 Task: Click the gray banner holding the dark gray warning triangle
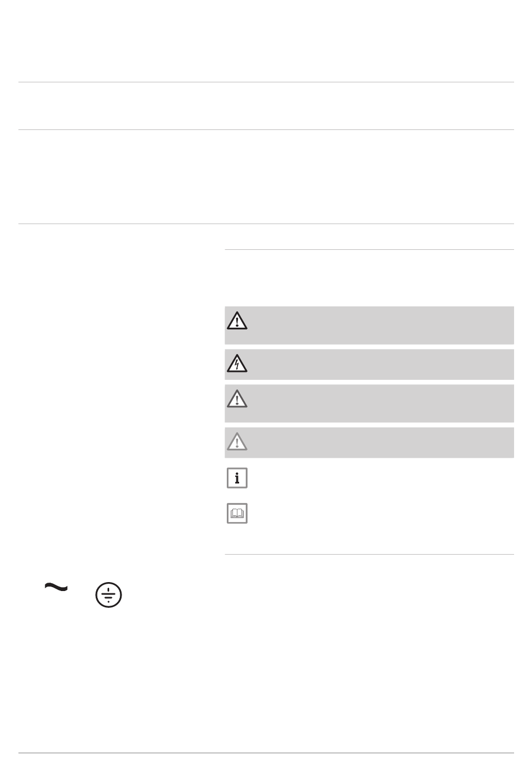(x=369, y=403)
